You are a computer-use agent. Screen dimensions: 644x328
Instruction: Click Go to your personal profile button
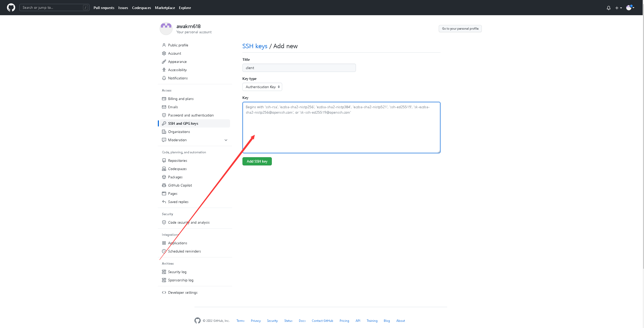pos(460,29)
